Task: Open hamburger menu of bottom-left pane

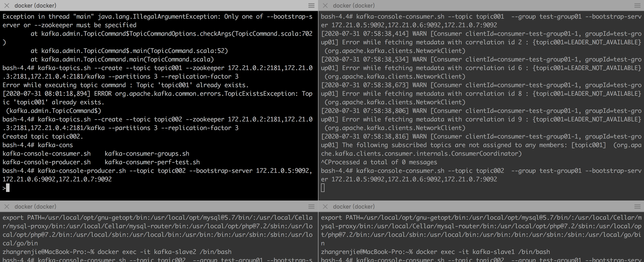Action: 311,207
